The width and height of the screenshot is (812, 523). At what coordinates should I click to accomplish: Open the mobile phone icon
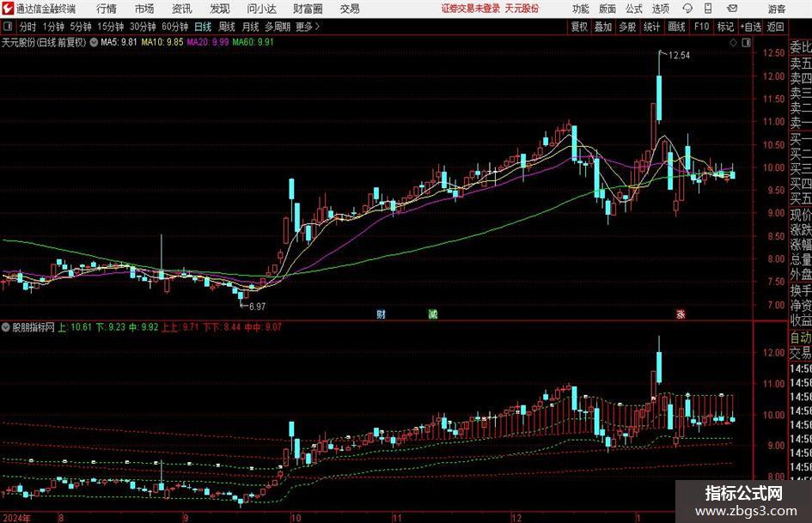708,9
